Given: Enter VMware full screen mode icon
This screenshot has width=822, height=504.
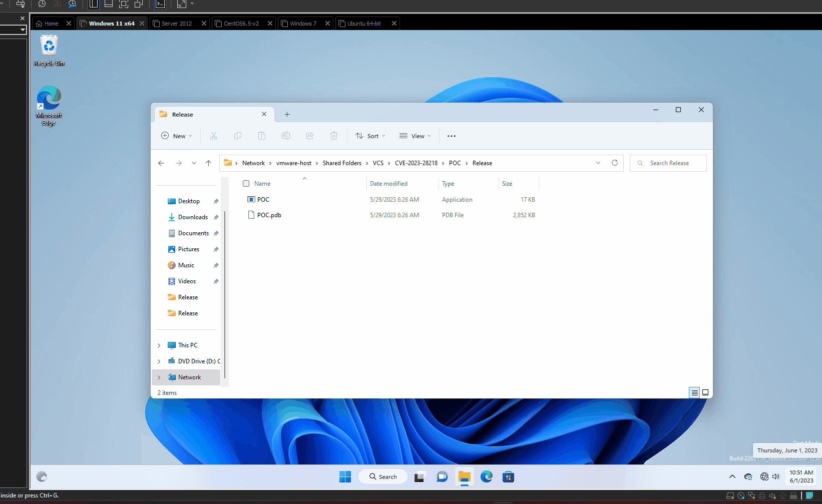Looking at the screenshot, I should [124, 4].
